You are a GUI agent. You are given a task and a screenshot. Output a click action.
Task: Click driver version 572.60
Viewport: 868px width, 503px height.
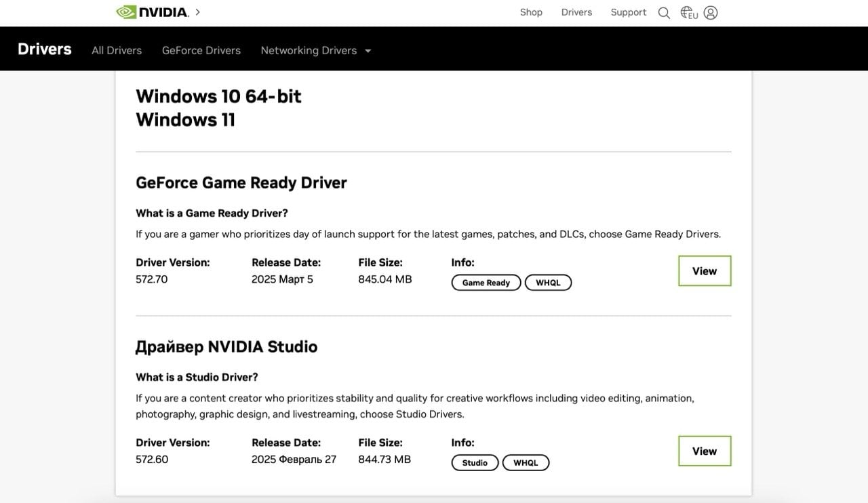[152, 460]
